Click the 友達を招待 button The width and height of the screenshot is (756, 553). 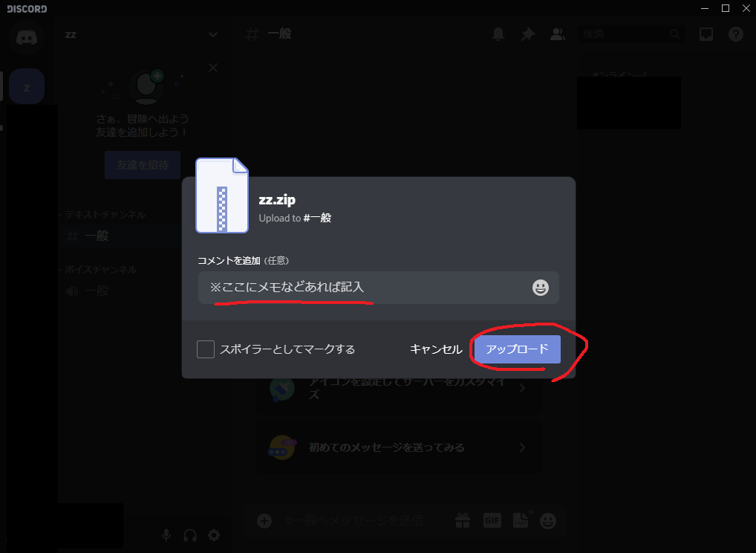[143, 165]
